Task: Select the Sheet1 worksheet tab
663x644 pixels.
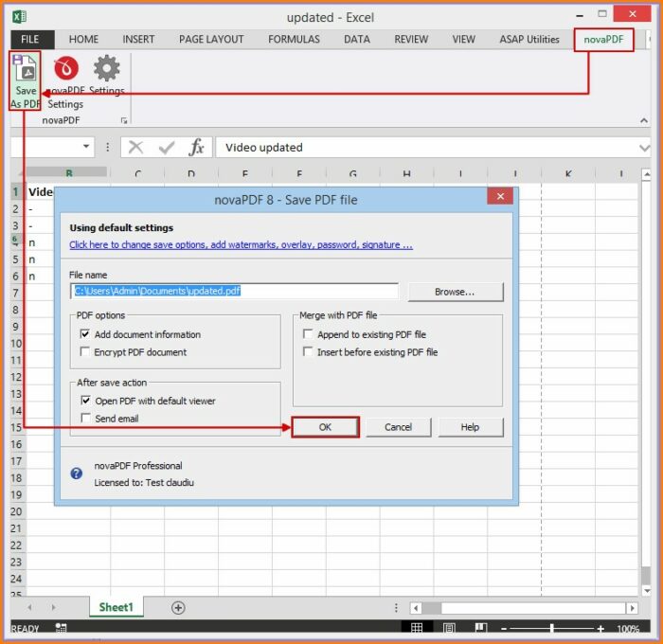Action: 116,608
